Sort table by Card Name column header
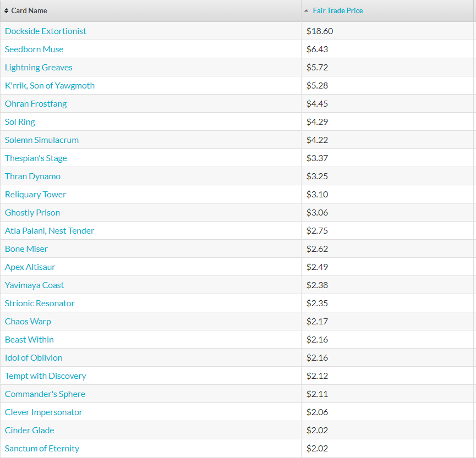The width and height of the screenshot is (476, 458). pyautogui.click(x=151, y=10)
